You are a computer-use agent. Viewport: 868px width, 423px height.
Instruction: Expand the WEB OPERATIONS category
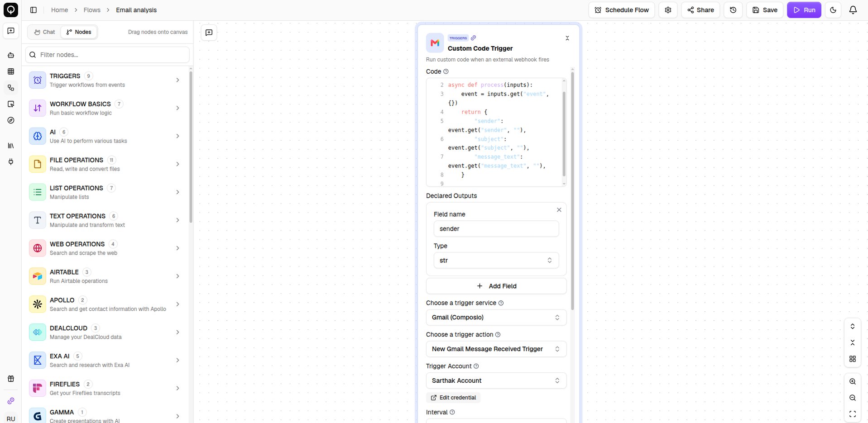pos(177,248)
